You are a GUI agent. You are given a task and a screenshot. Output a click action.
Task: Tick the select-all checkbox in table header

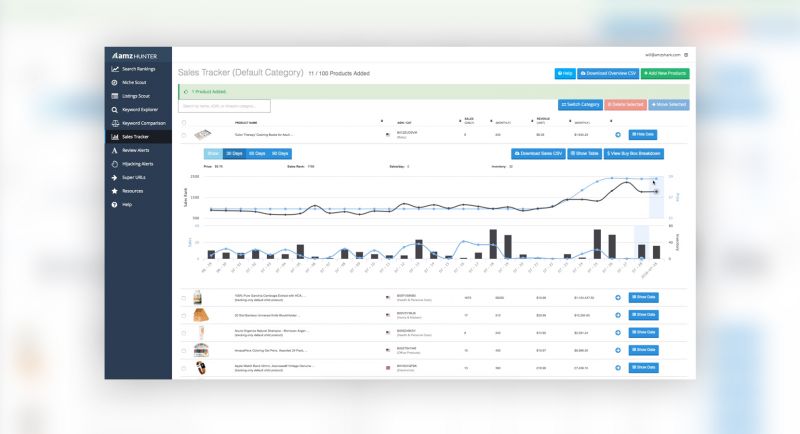(183, 123)
